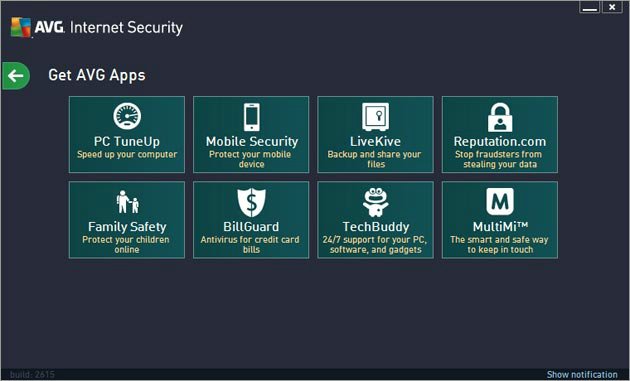This screenshot has width=630, height=381.
Task: Select the "BillGuard" title text
Action: [251, 227]
